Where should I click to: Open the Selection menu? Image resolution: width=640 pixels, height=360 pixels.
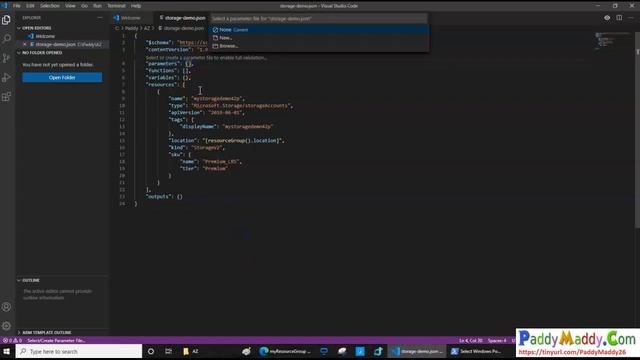(50, 6)
